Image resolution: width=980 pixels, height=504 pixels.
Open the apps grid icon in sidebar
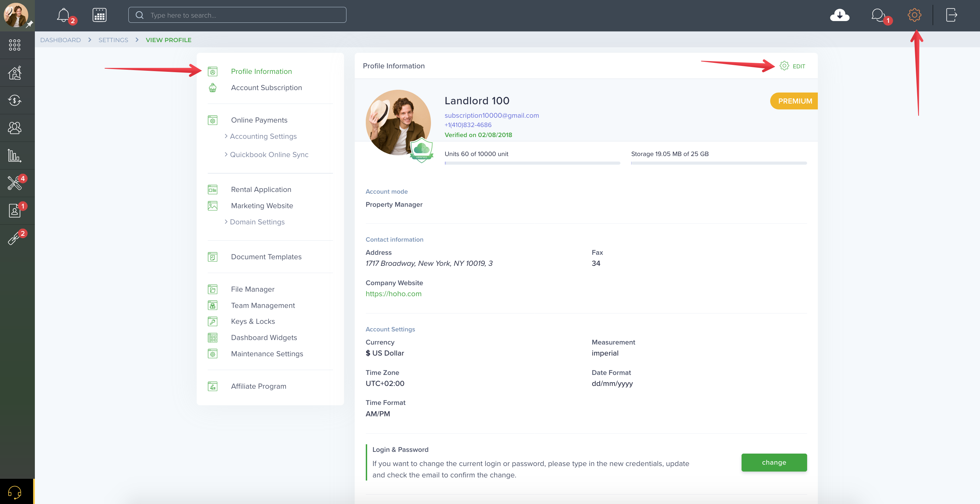tap(14, 45)
